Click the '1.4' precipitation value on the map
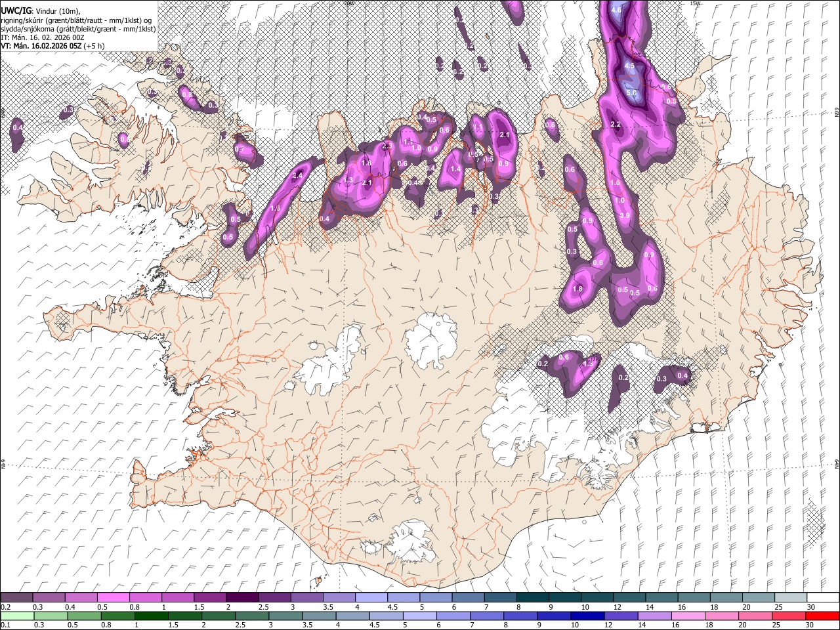This screenshot has height=630, width=840. (456, 169)
